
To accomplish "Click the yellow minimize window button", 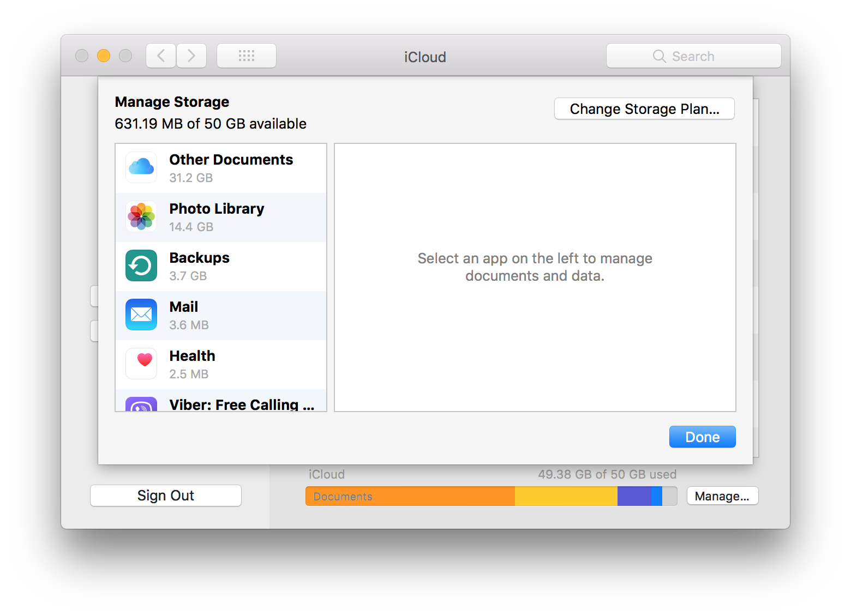I will (104, 56).
